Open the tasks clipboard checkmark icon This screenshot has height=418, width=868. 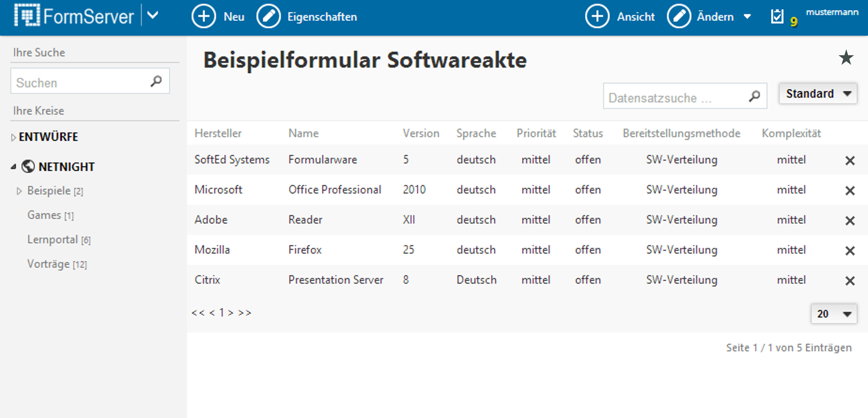[x=777, y=16]
